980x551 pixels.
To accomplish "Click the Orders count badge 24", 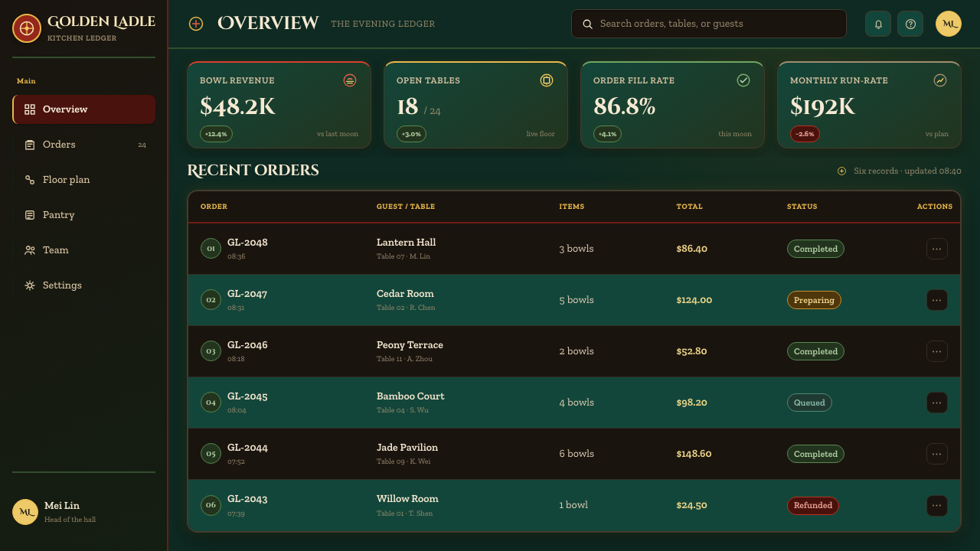I will 142,145.
